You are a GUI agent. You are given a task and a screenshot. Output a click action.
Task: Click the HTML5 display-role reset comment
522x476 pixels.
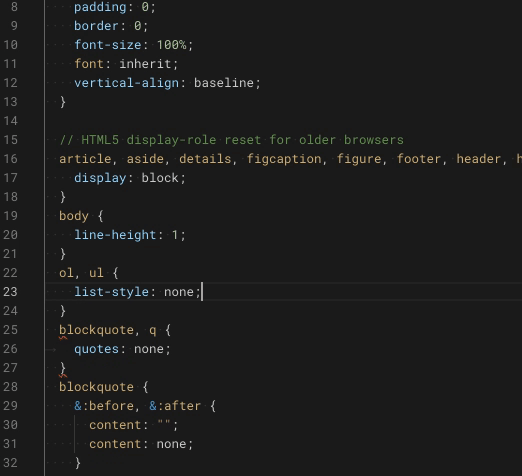[x=232, y=140]
